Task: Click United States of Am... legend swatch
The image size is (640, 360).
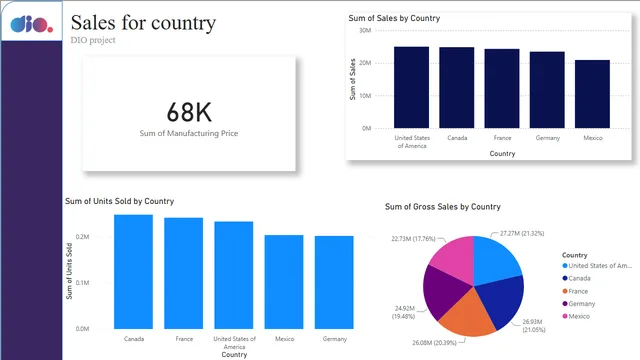Action: (565, 266)
